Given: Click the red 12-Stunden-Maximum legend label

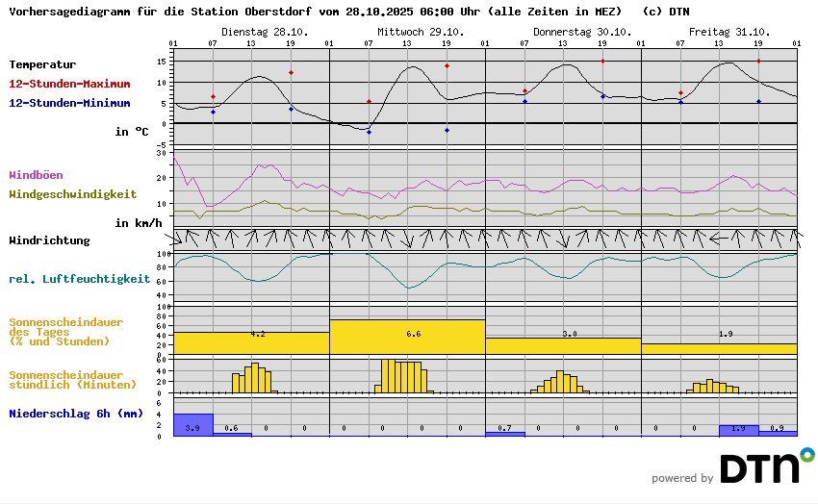Looking at the screenshot, I should click(69, 84).
